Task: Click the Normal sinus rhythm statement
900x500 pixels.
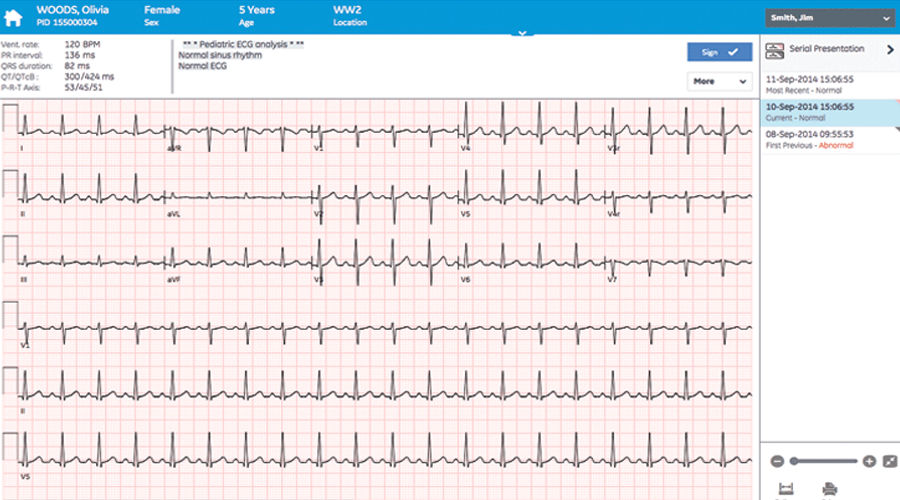Action: [x=220, y=55]
